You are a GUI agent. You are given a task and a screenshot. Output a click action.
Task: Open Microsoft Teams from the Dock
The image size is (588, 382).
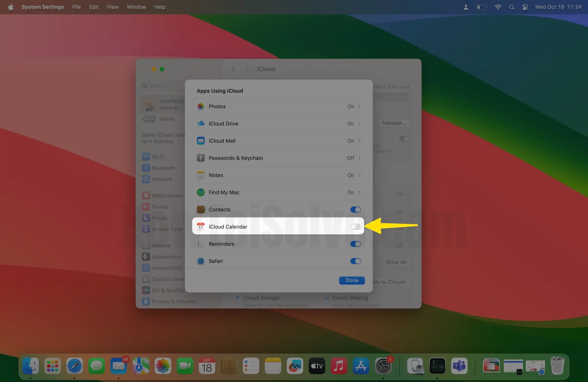[459, 366]
